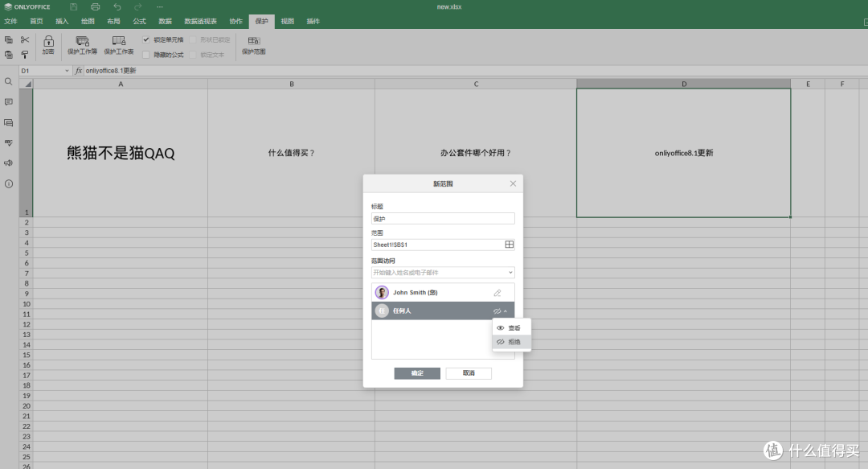Click the formula bar text
Viewport: 868px width, 469px height.
111,71
